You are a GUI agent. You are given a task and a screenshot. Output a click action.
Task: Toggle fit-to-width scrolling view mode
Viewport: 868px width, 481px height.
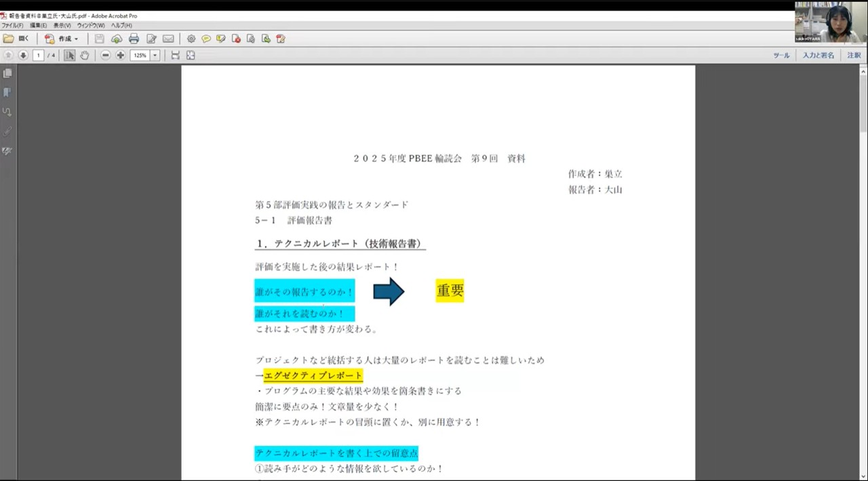(176, 56)
